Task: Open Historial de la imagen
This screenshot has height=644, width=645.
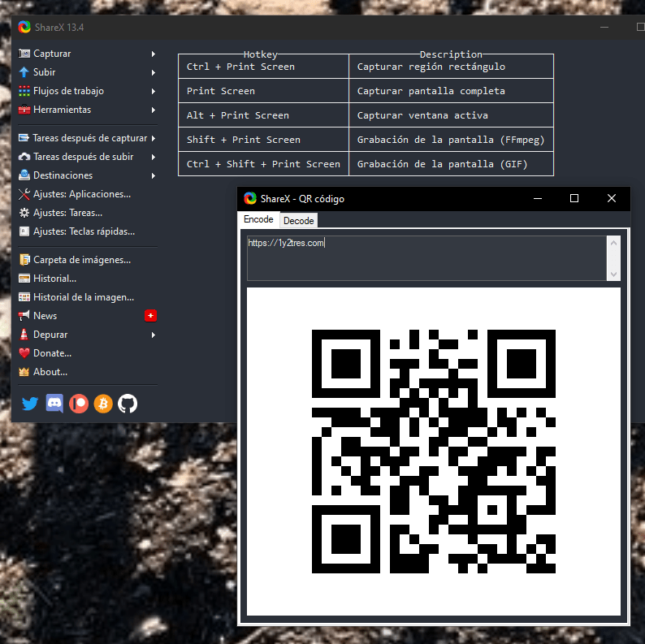Action: [83, 297]
